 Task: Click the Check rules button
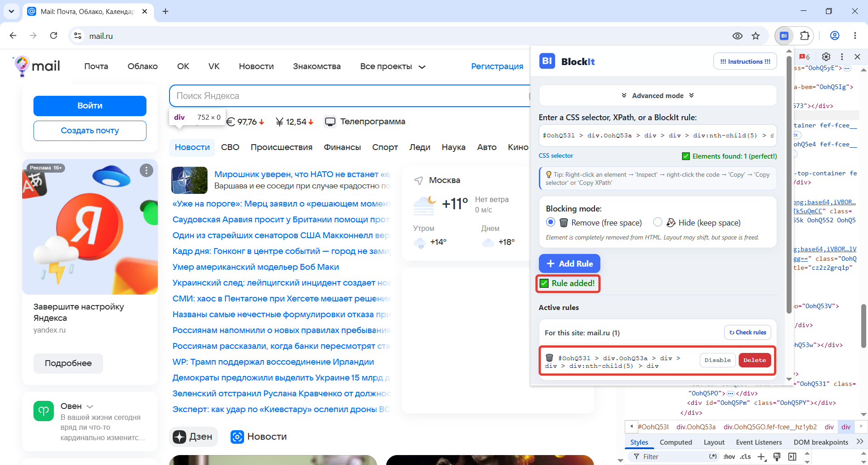pos(748,332)
